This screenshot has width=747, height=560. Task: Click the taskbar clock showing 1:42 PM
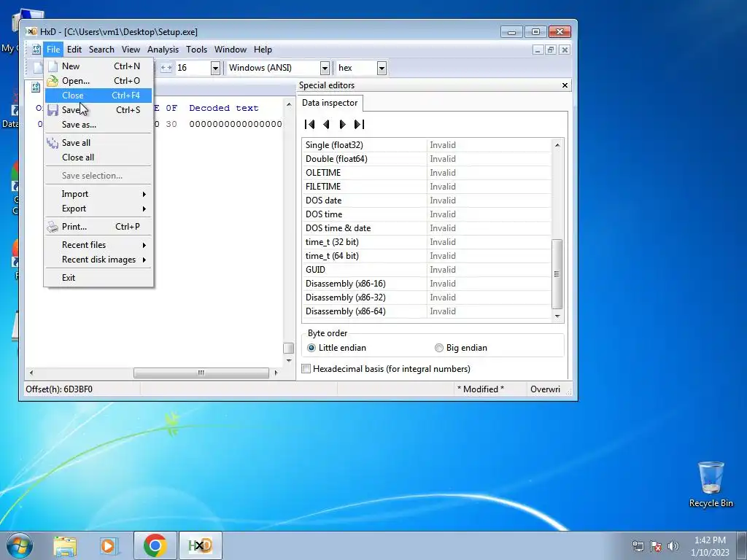pos(710,546)
